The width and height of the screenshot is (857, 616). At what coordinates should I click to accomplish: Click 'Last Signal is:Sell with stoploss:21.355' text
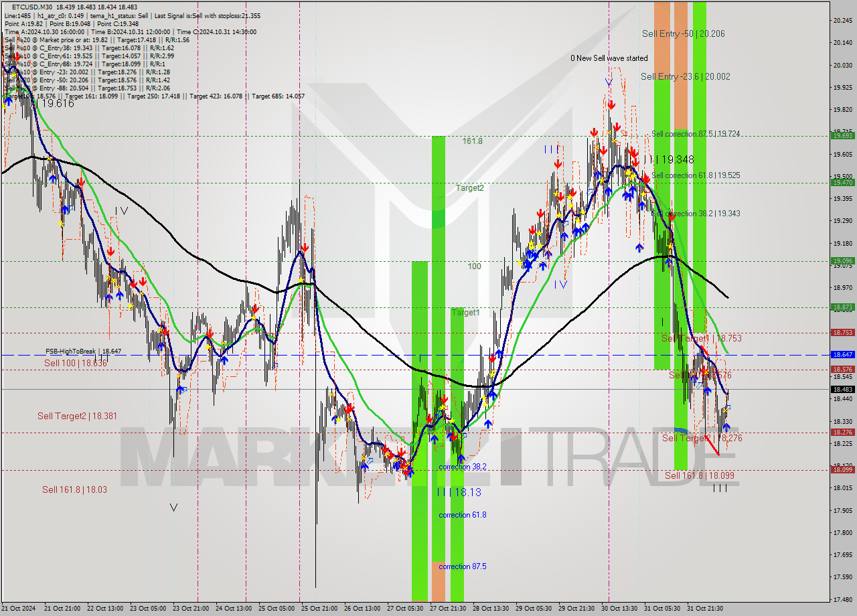pos(208,15)
